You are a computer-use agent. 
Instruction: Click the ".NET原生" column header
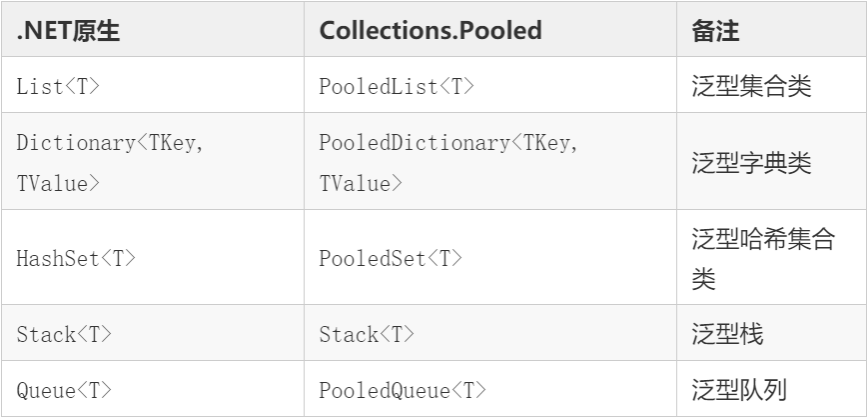(68, 31)
